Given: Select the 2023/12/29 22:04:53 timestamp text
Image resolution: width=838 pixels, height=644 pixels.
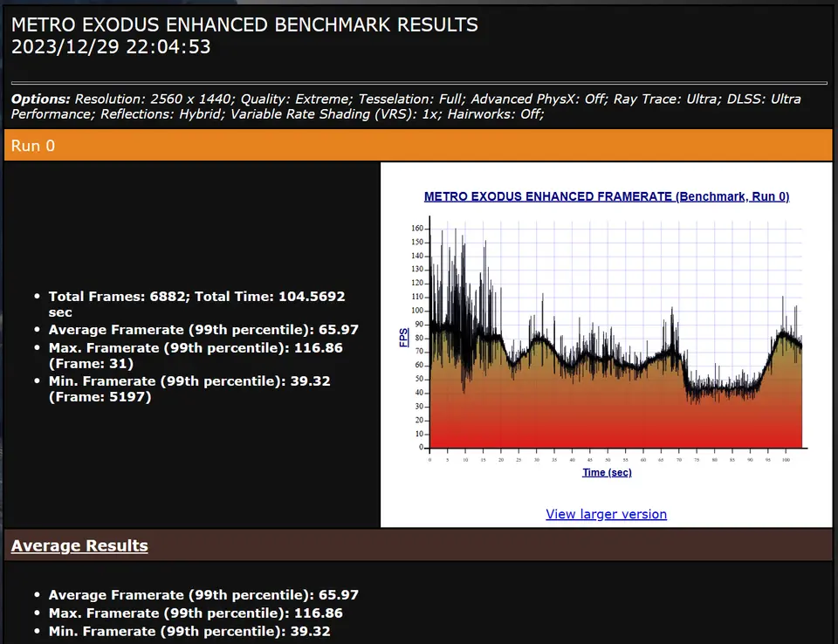Looking at the screenshot, I should click(111, 47).
